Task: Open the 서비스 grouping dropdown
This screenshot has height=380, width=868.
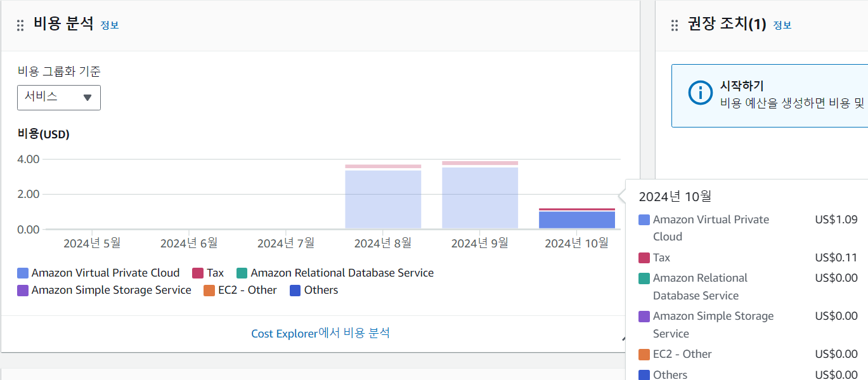Action: pyautogui.click(x=59, y=97)
